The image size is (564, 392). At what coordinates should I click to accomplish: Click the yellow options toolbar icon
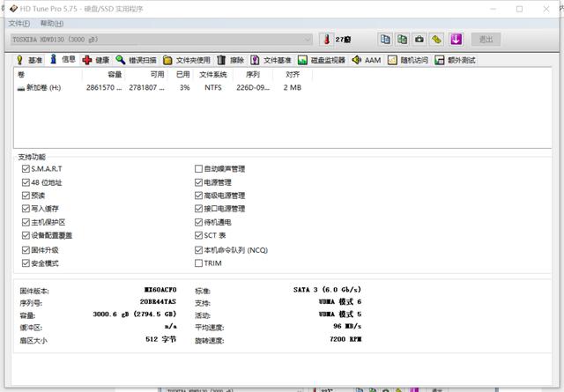point(437,39)
